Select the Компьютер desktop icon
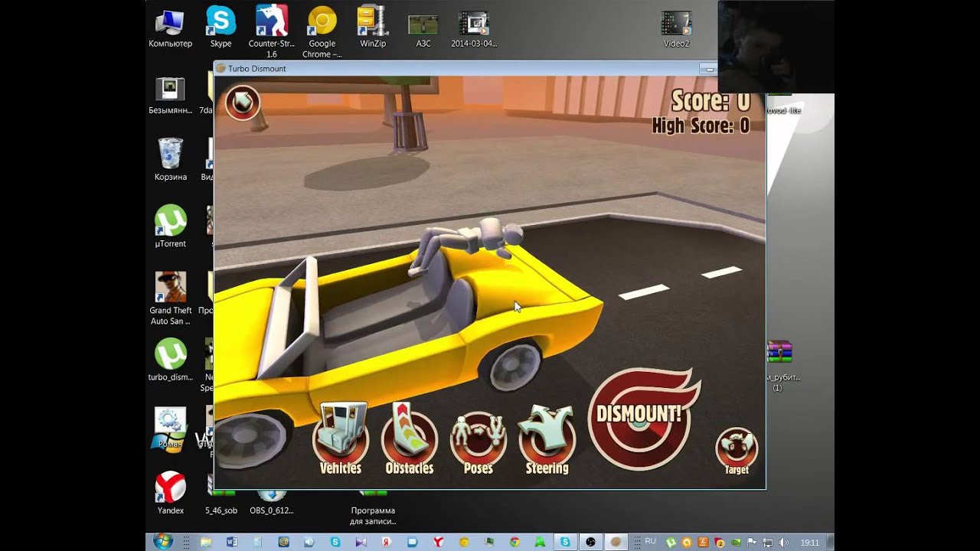980x551 pixels. point(170,28)
